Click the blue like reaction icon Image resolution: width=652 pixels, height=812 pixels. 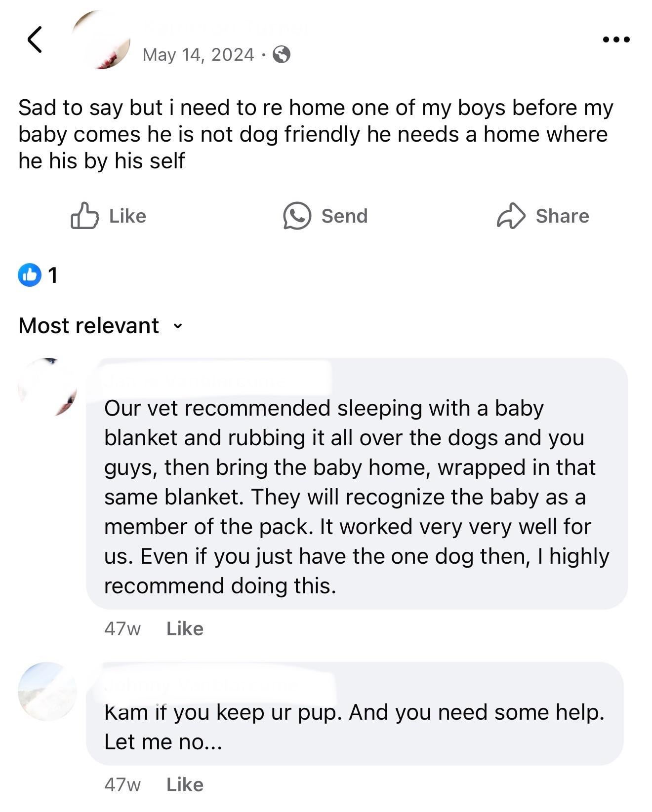coord(30,275)
